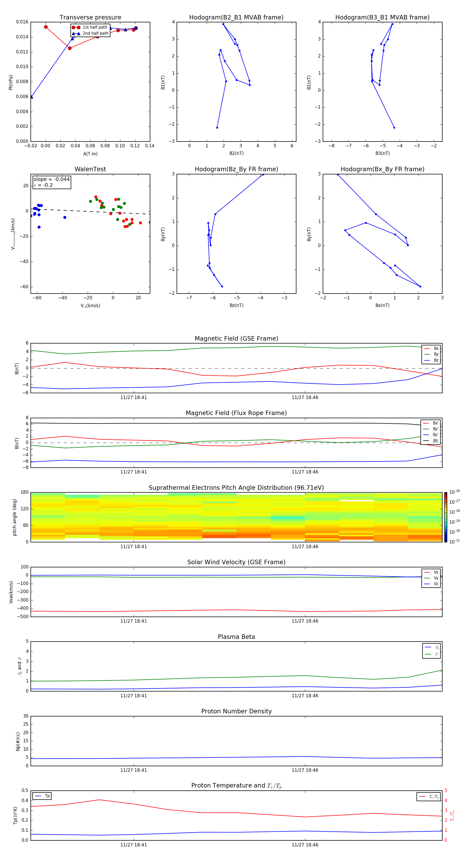Click 'Proton Temperature and Te/Tp' title
Viewport: 473px width, 868px height.
pos(236,786)
